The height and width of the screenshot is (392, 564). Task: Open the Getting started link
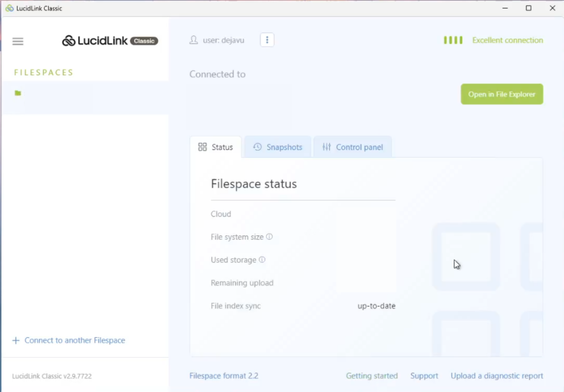pos(372,376)
